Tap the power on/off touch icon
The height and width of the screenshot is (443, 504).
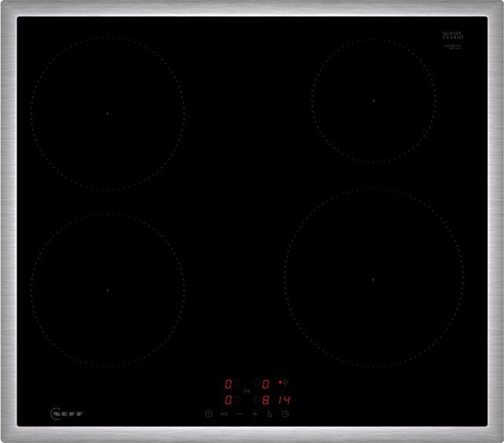(x=209, y=414)
